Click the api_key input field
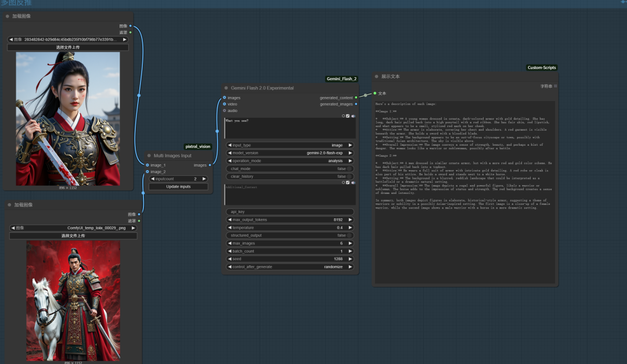 [x=289, y=212]
